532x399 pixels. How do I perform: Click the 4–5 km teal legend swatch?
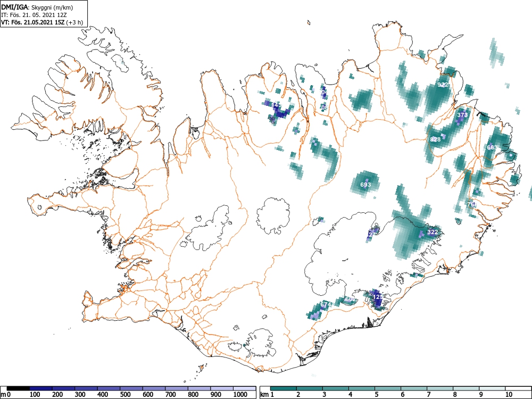[x=362, y=388]
